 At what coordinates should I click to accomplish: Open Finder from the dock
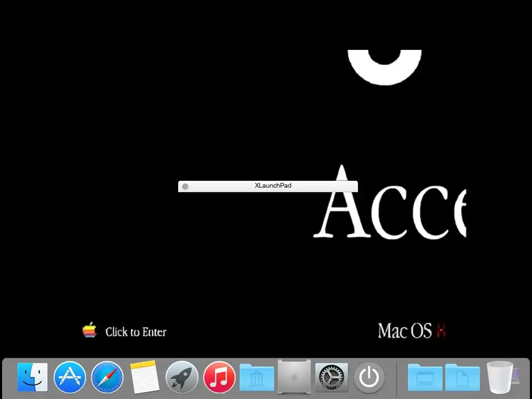point(32,377)
